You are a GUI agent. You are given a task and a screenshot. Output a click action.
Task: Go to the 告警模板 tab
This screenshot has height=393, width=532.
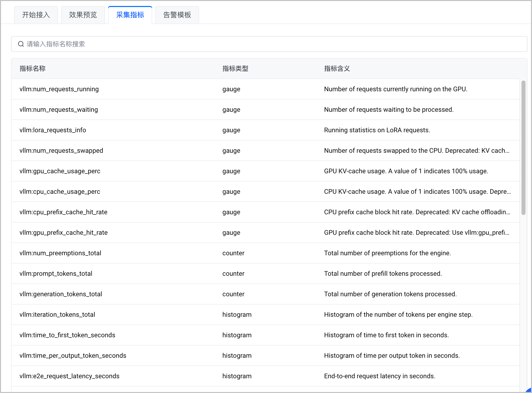[177, 15]
